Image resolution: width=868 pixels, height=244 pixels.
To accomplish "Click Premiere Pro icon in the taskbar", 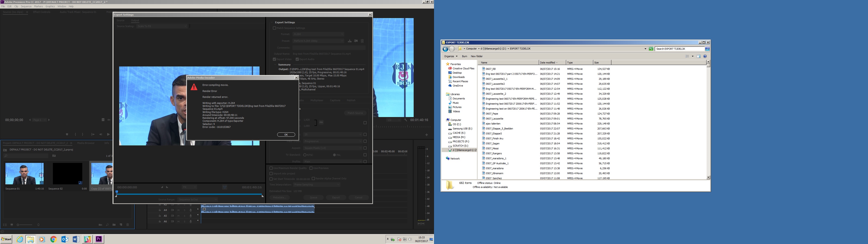I will click(99, 239).
